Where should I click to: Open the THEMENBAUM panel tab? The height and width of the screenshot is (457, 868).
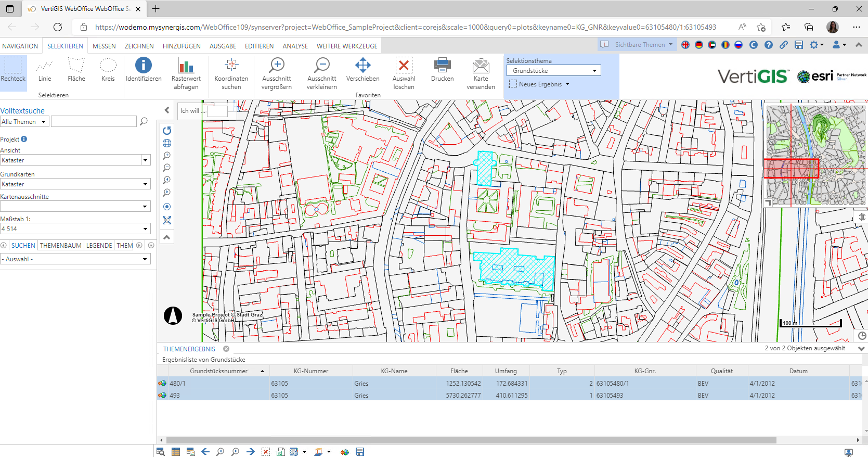[x=60, y=246]
